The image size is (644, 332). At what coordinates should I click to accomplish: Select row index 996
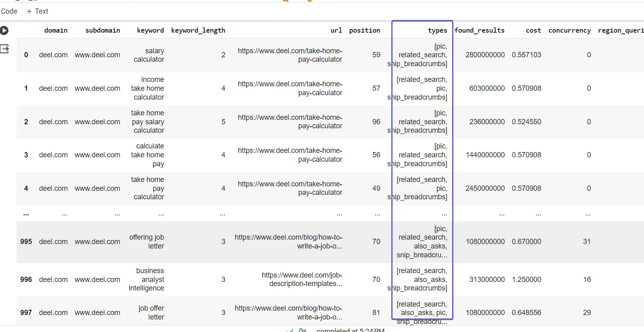coord(26,280)
